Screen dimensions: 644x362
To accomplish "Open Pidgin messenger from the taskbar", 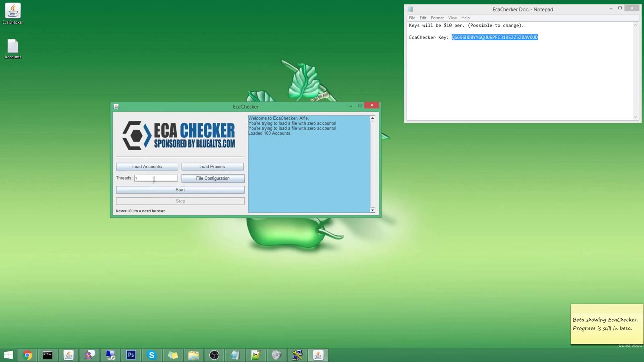I will click(x=89, y=355).
